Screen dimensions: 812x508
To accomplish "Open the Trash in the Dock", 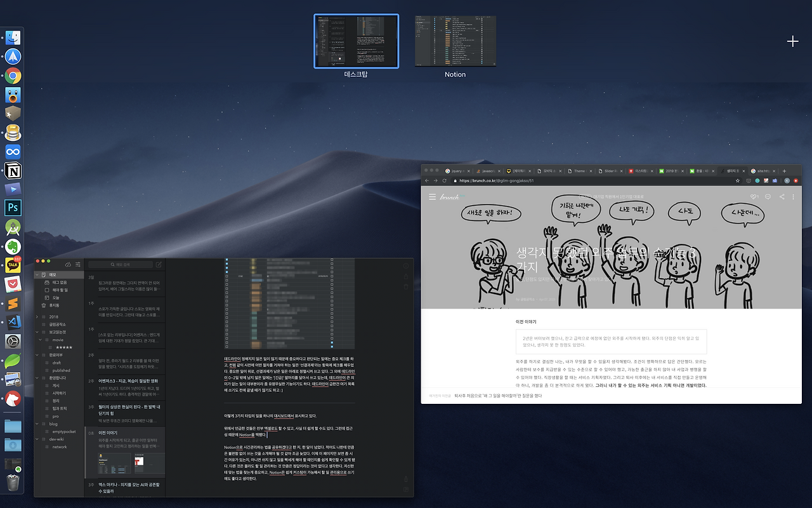I will click(x=13, y=483).
